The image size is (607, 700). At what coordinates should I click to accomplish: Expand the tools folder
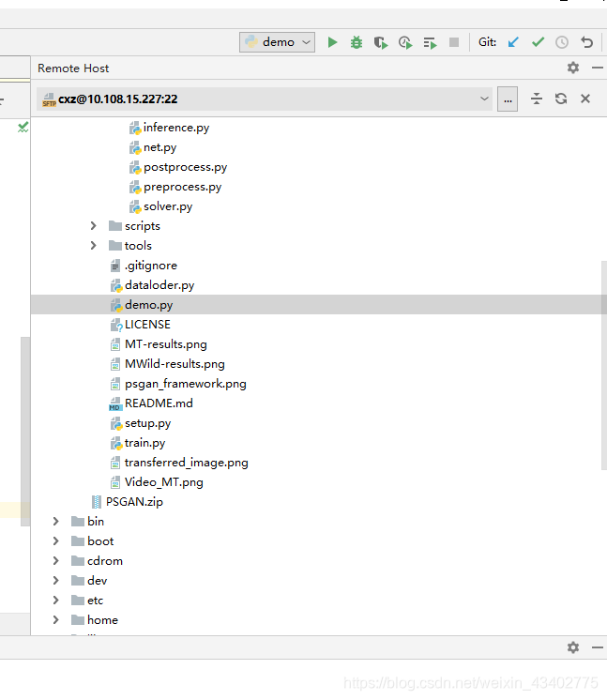click(93, 246)
